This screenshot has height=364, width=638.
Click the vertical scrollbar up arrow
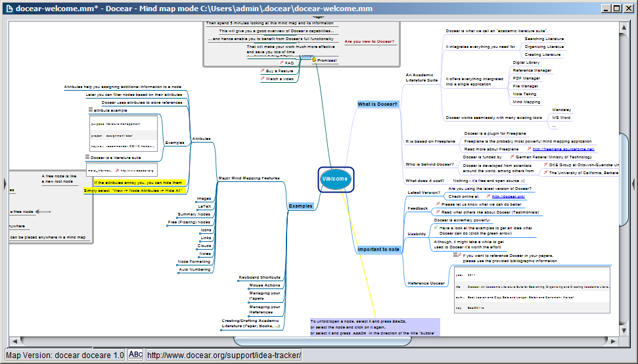click(624, 27)
